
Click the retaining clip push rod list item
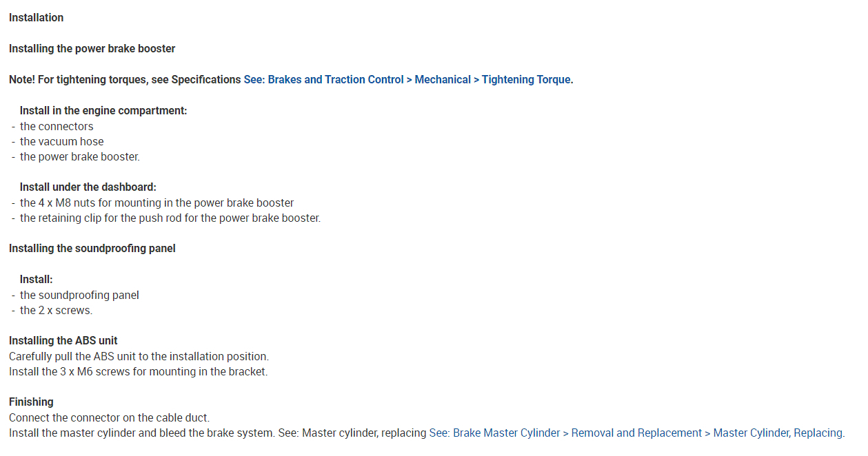tap(170, 218)
